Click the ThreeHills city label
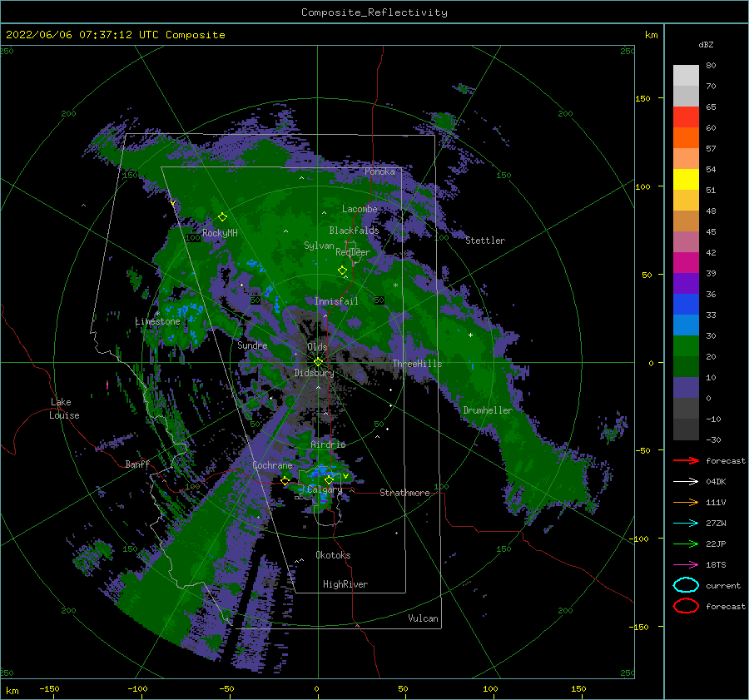Image resolution: width=749 pixels, height=700 pixels. (x=418, y=364)
